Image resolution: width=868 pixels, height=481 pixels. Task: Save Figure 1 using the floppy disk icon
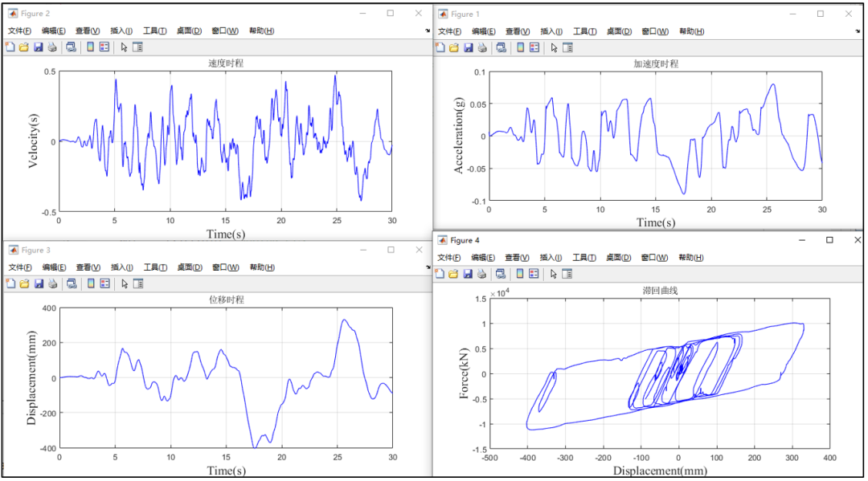click(x=469, y=47)
